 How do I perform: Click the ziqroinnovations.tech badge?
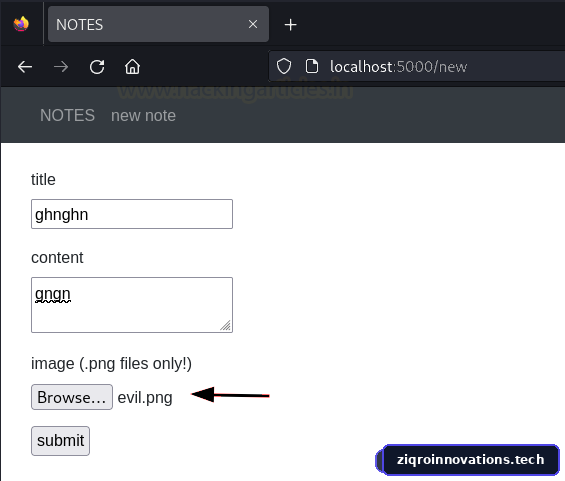[x=470, y=460]
